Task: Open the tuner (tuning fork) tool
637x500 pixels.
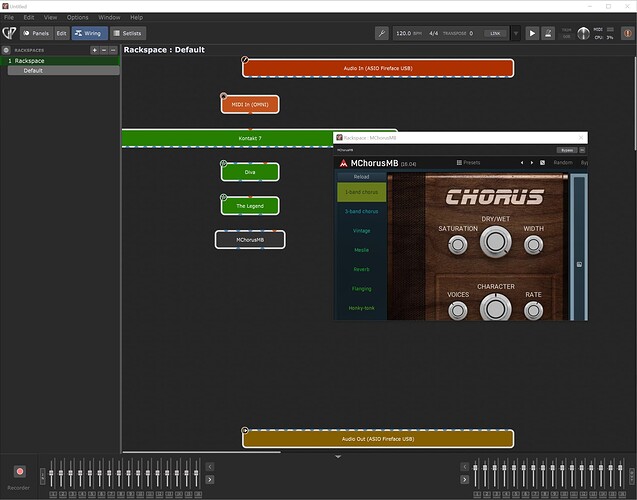Action: (x=381, y=33)
